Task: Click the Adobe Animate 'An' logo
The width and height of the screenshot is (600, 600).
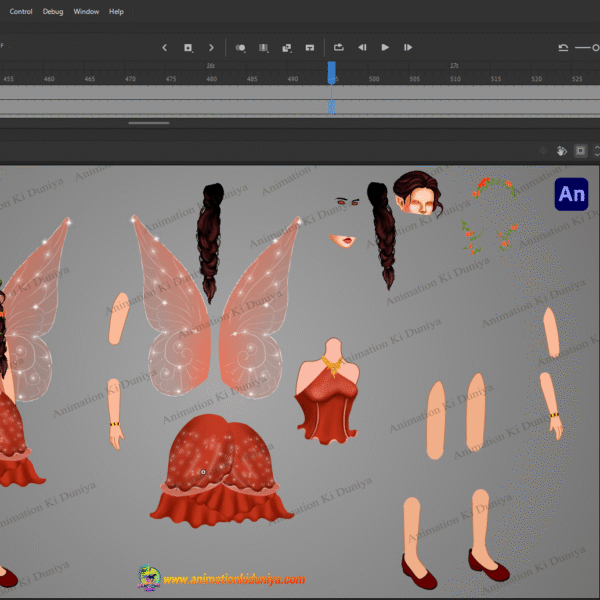Action: coord(571,194)
